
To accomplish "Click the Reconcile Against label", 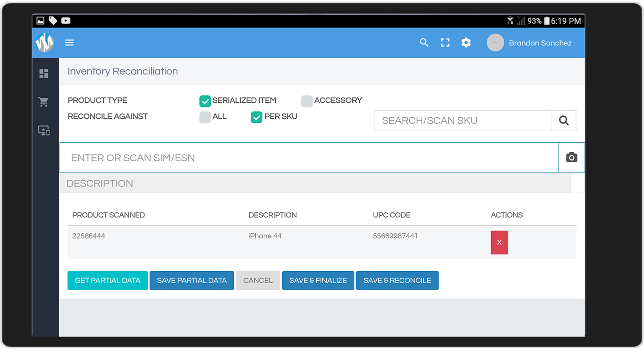I will tap(108, 116).
